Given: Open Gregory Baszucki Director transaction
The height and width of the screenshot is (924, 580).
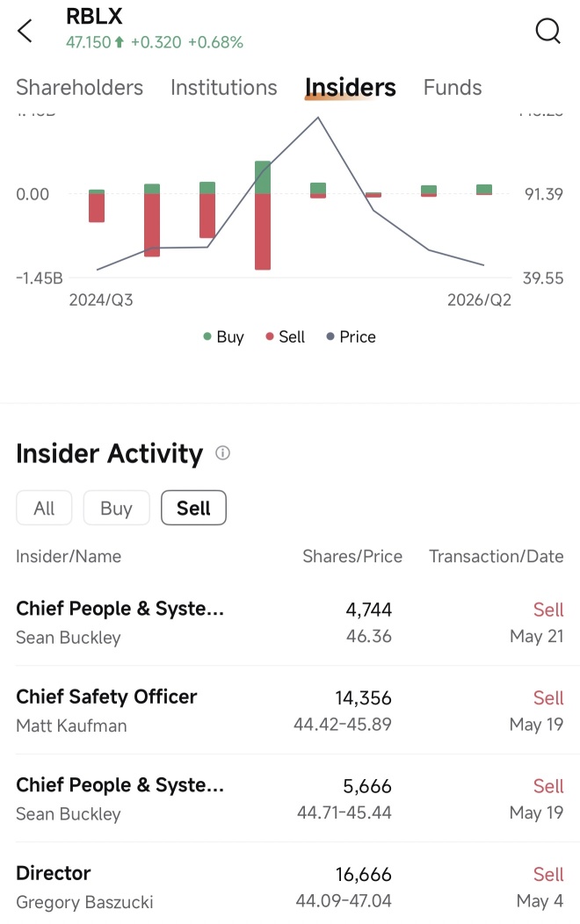Looking at the screenshot, I should (290, 887).
